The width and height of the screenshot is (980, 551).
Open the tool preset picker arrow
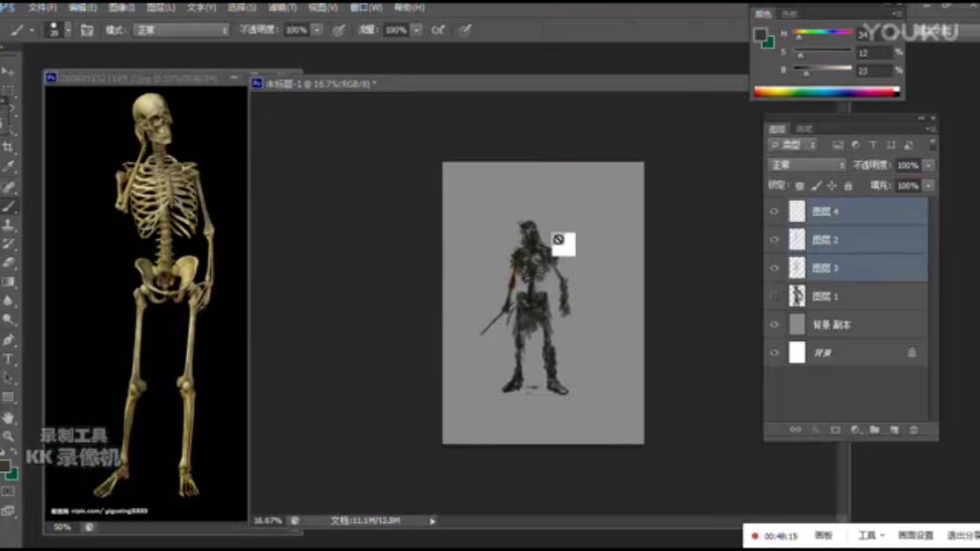[32, 30]
